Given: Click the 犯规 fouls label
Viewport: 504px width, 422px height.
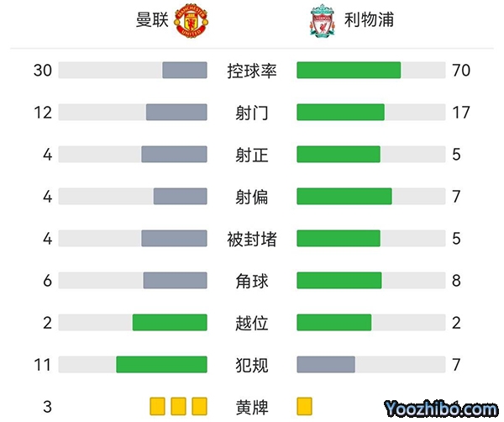Looking at the screenshot, I should 252,365.
